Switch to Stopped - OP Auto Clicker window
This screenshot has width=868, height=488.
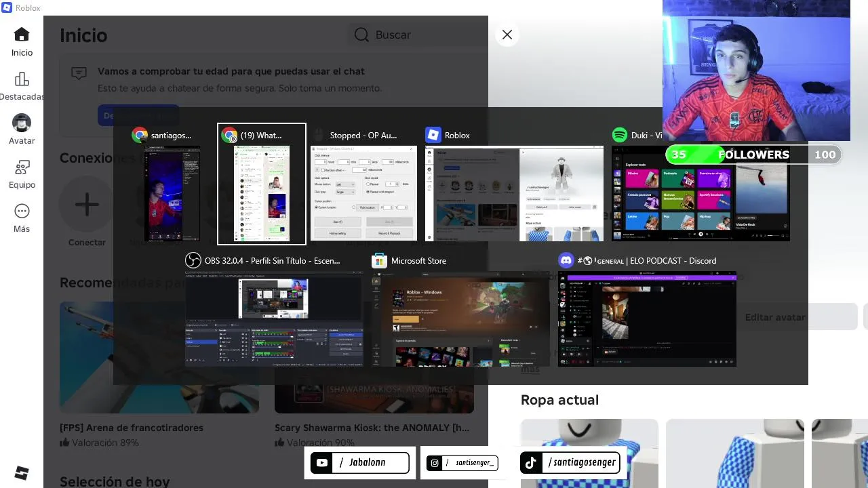coord(363,193)
